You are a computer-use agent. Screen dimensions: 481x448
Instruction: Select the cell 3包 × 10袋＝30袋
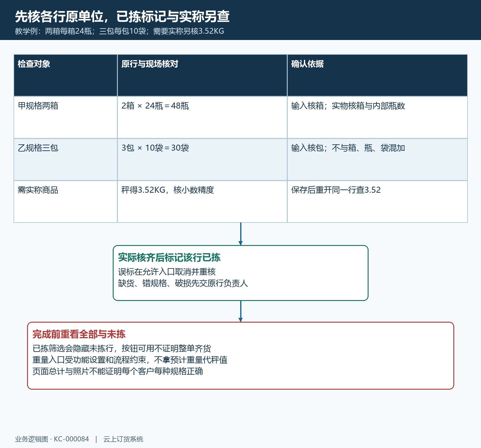pyautogui.click(x=202, y=159)
